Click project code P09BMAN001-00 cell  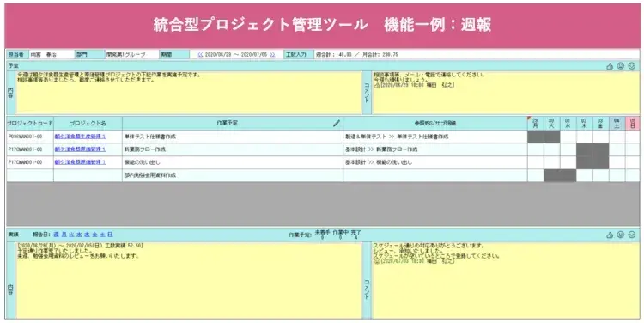click(30, 137)
